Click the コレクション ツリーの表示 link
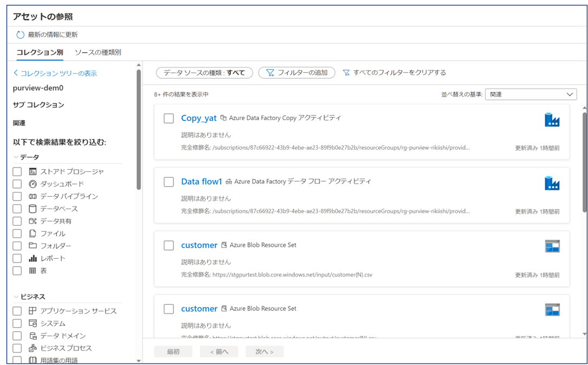The image size is (588, 365). [55, 73]
